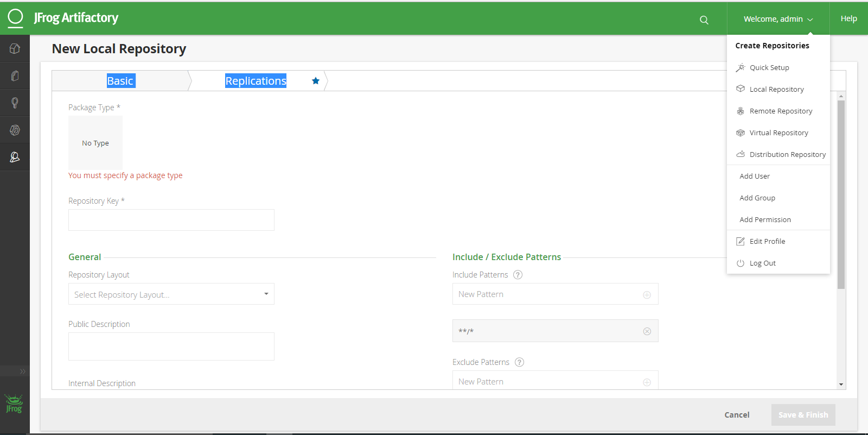Open the Artifacts icon in sidebar
The width and height of the screenshot is (868, 435).
point(15,76)
